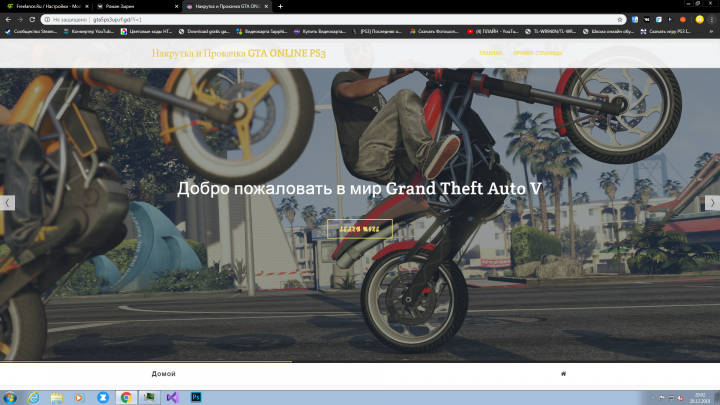Click the Домой breadcrumb text
The width and height of the screenshot is (720, 405).
(x=163, y=374)
